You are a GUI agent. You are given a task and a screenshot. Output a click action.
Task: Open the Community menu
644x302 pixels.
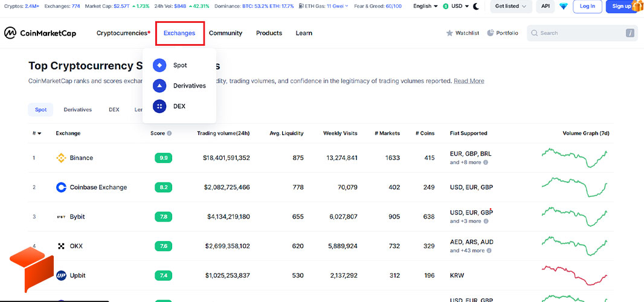tap(225, 33)
